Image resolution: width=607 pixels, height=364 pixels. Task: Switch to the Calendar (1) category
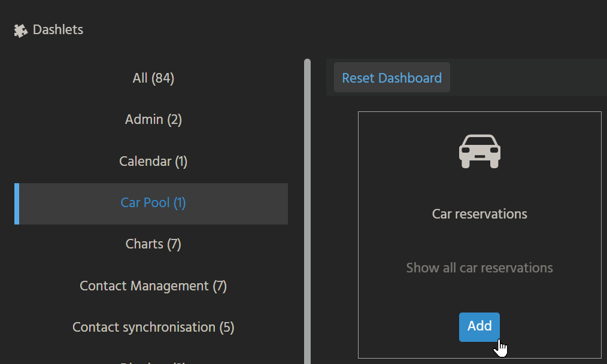tap(153, 162)
